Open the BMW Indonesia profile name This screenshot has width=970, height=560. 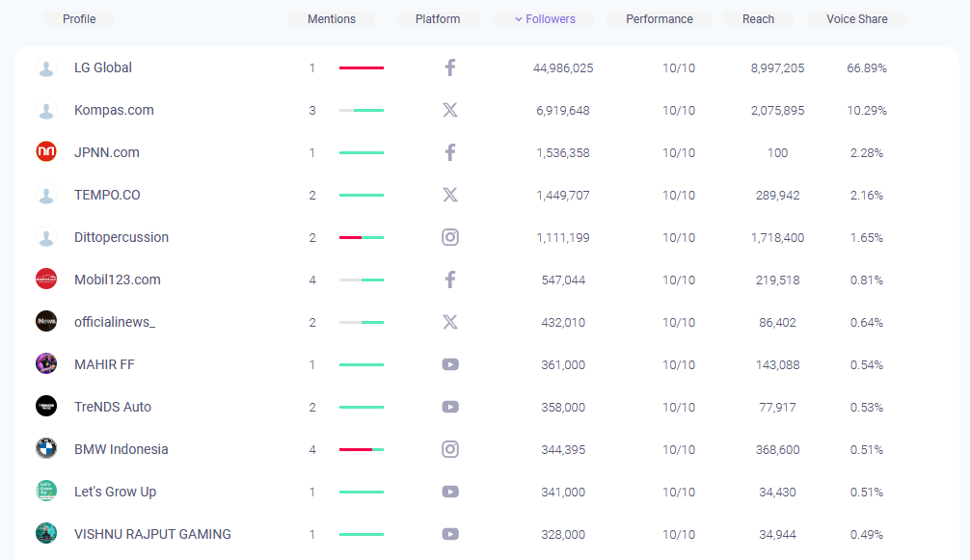[x=121, y=449]
